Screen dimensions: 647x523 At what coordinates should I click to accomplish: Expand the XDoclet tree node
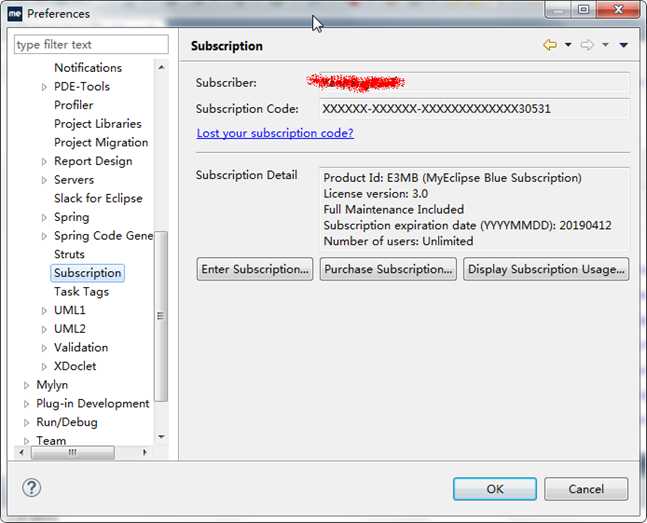(44, 366)
